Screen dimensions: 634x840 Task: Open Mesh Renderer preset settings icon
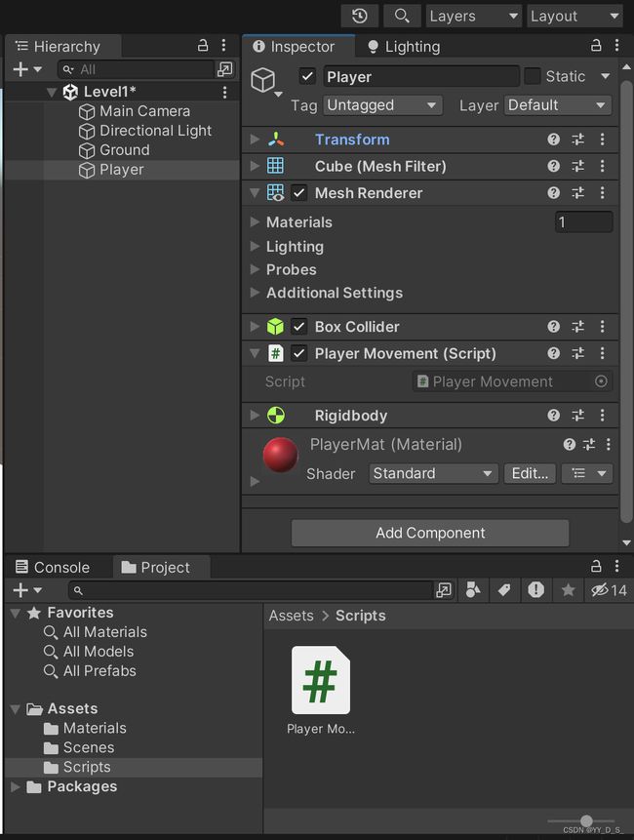tap(577, 193)
